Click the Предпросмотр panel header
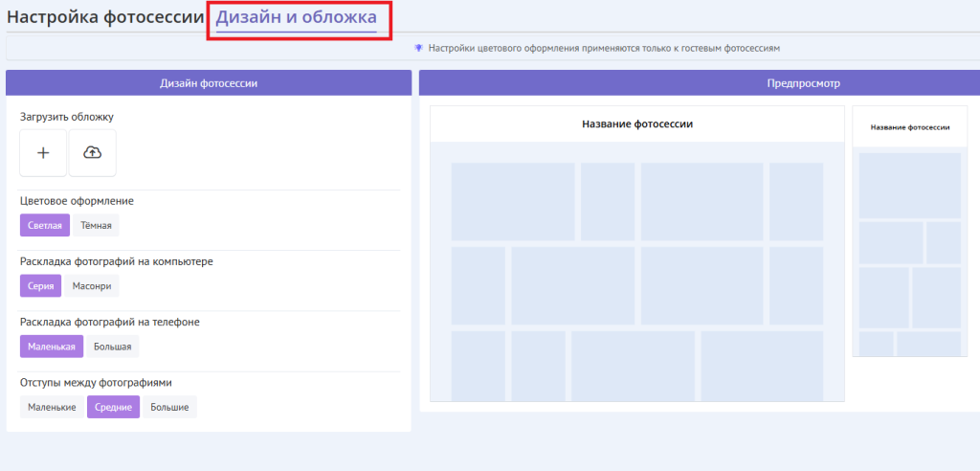This screenshot has height=471, width=980. [x=699, y=83]
